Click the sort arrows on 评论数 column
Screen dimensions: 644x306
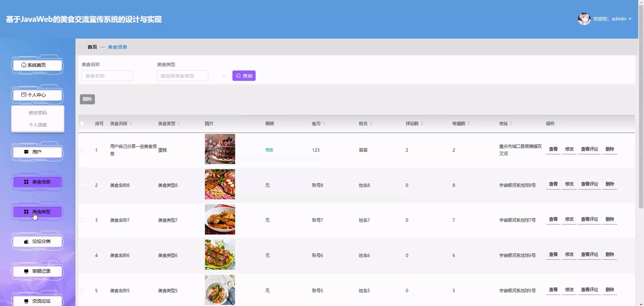point(422,123)
